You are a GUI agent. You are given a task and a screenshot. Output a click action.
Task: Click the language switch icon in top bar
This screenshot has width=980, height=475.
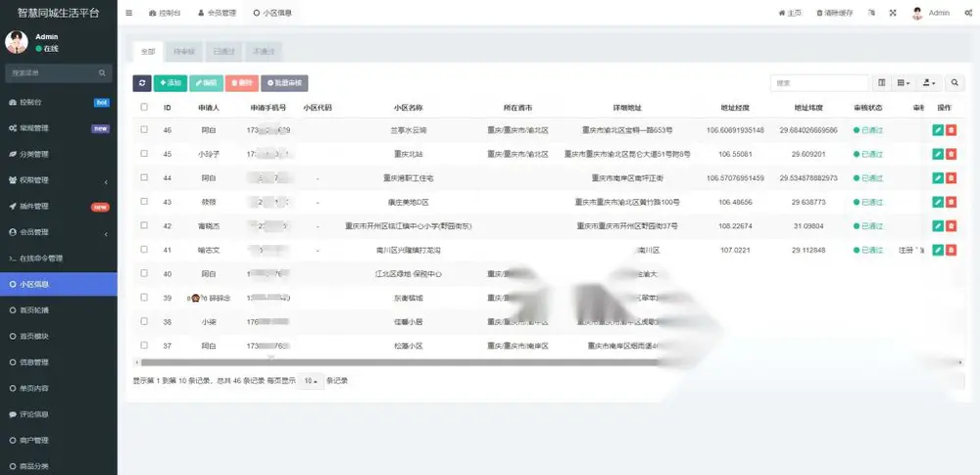point(871,13)
